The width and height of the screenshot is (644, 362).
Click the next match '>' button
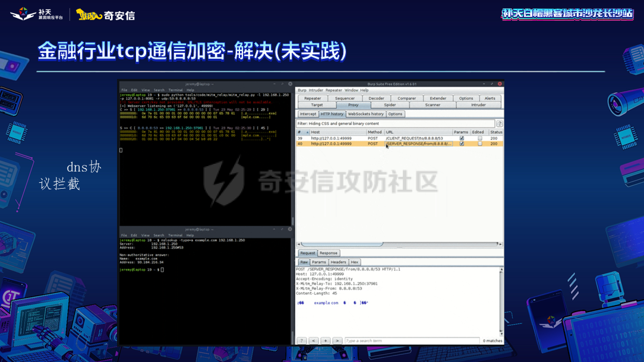tap(337, 341)
